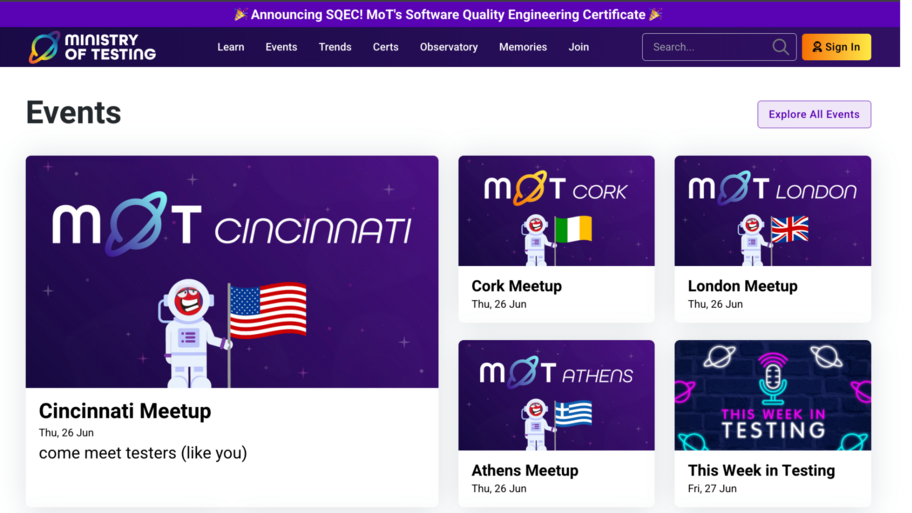Select the MoT Athens event thumbnail
This screenshot has height=513, width=912.
tap(556, 395)
